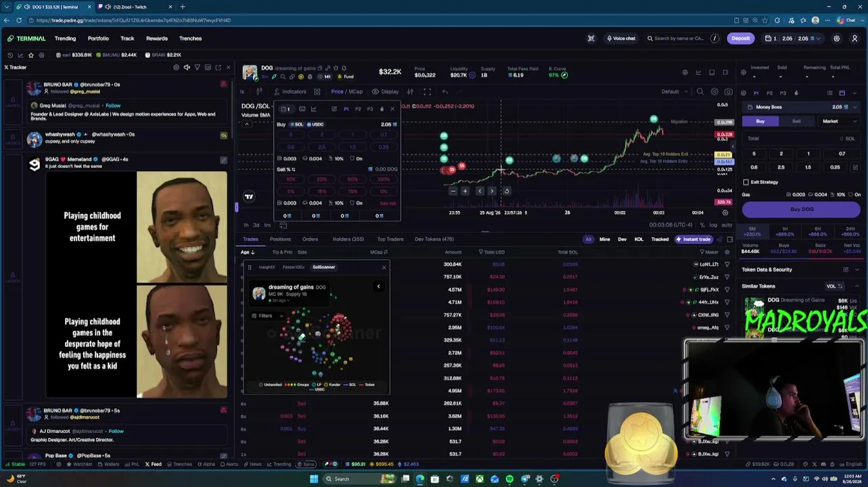Open Portfolio in the top navigation
868x487 pixels.
click(x=98, y=39)
